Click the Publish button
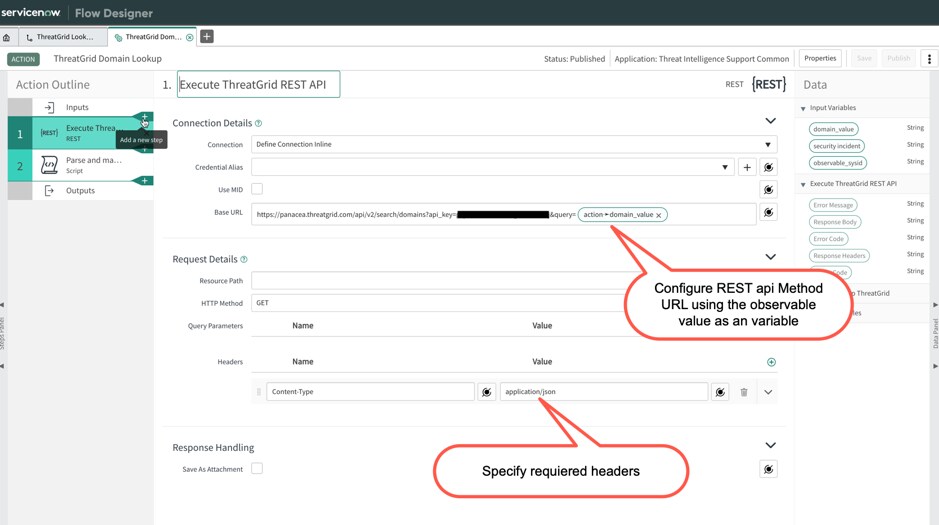939x525 pixels. coord(898,59)
